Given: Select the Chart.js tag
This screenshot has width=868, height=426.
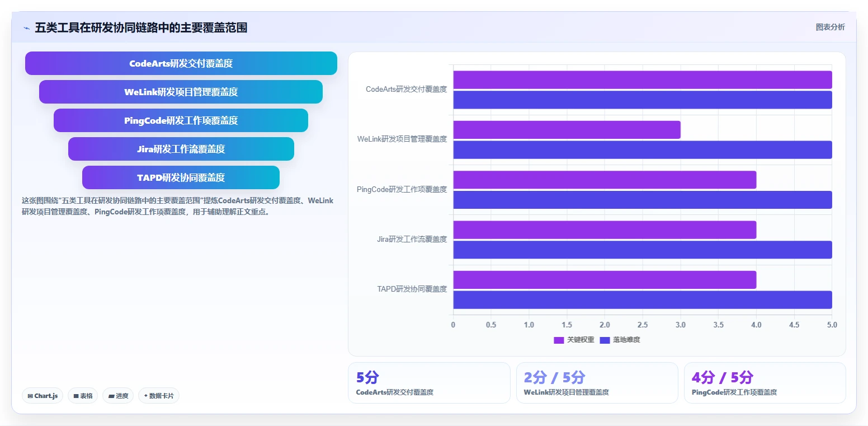Looking at the screenshot, I should point(43,396).
